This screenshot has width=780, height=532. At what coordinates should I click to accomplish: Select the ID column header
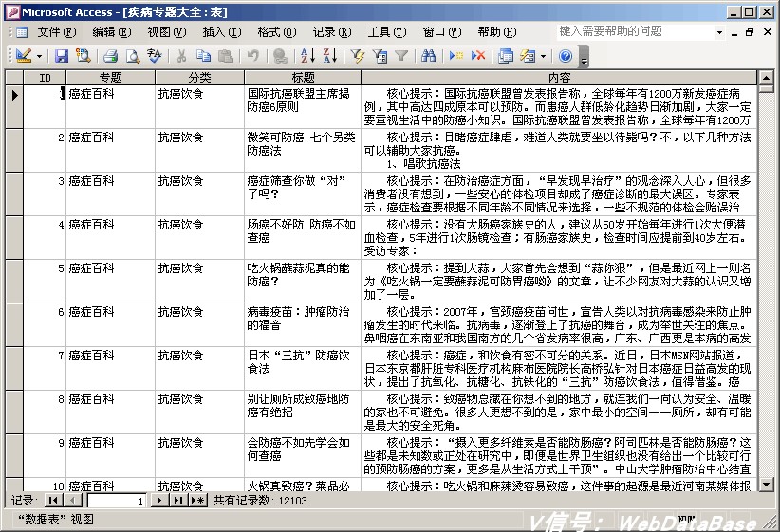45,77
